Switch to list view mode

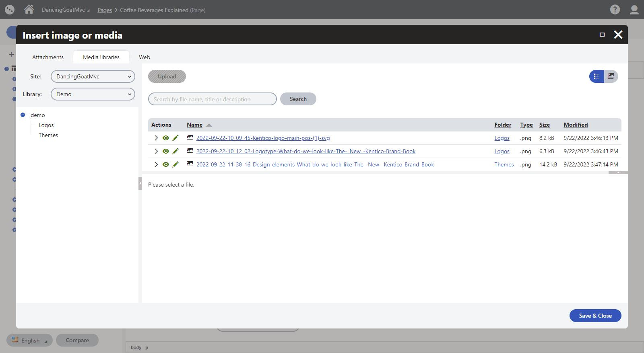point(597,76)
